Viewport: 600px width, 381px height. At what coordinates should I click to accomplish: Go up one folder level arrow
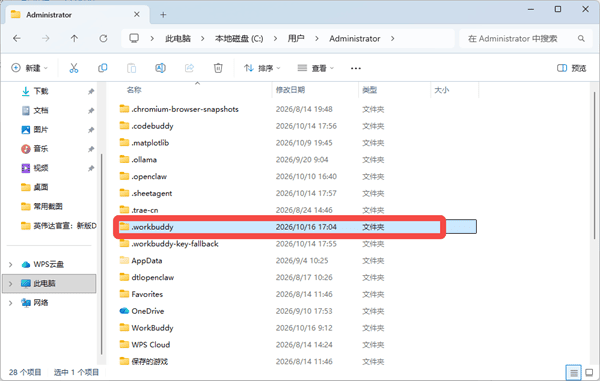[x=74, y=38]
